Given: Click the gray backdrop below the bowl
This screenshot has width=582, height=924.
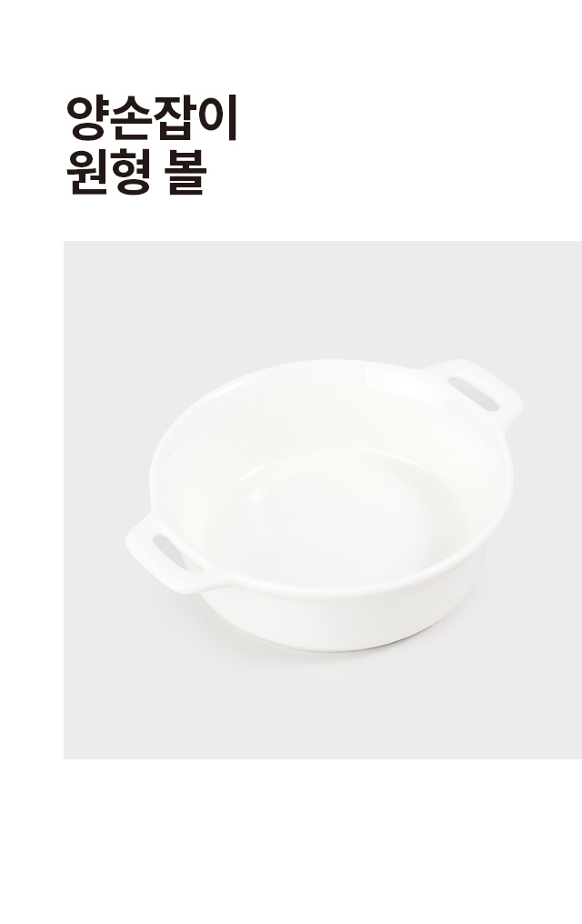Looking at the screenshot, I should 323,708.
